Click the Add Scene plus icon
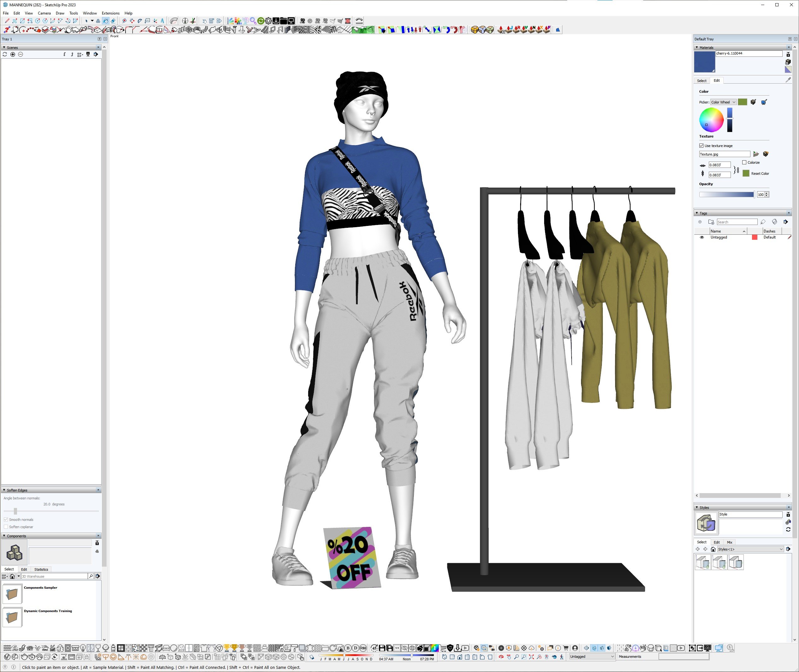 13,55
